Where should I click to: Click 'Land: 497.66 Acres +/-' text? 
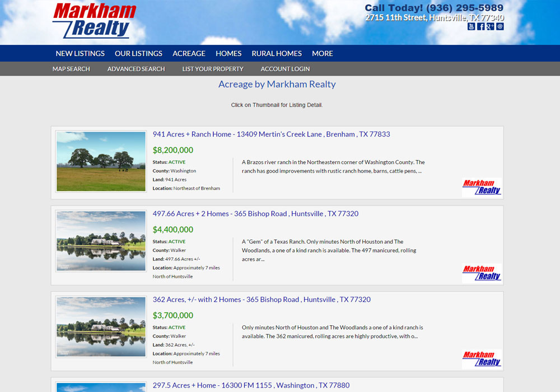coord(176,259)
